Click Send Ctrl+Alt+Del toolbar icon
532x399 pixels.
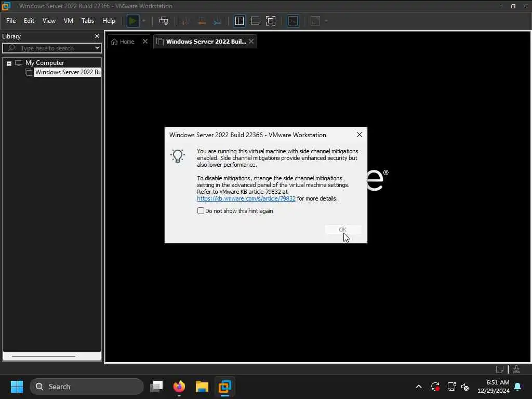[x=164, y=21]
